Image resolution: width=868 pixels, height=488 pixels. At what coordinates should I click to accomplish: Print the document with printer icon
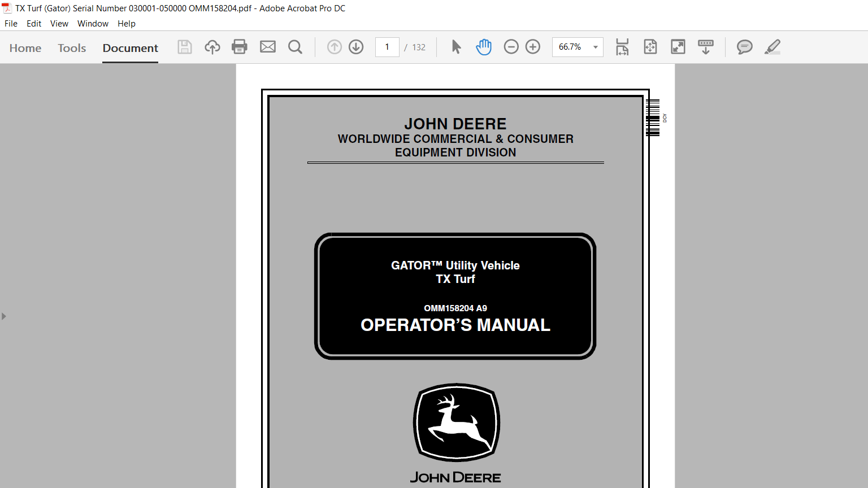click(240, 47)
